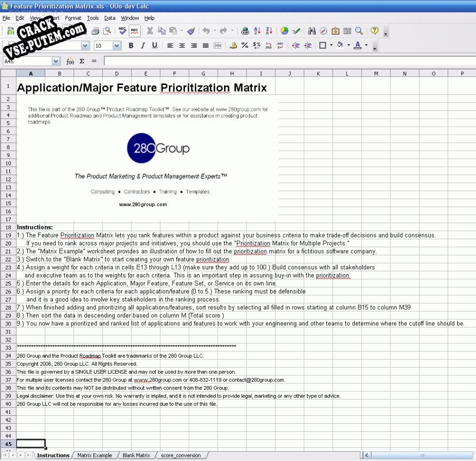476x461 pixels.
Task: Open the Data menu
Action: [x=110, y=18]
